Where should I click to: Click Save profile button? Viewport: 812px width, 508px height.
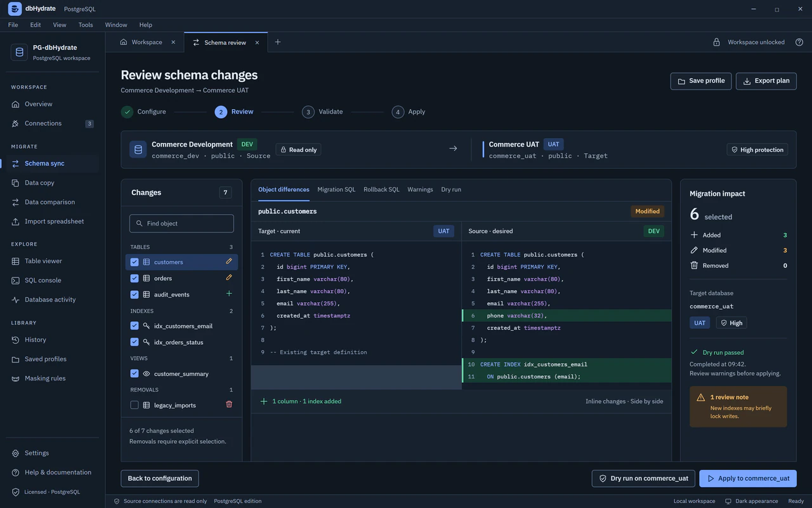[x=701, y=81]
